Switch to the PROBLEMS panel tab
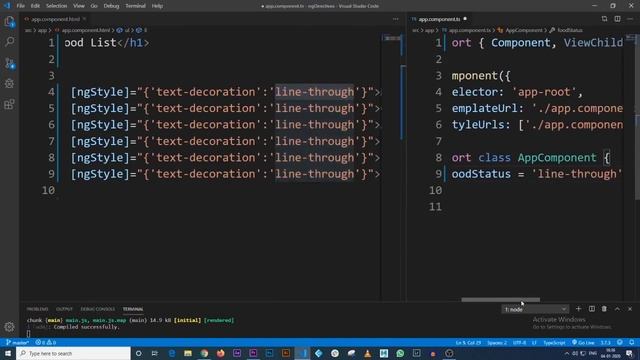The image size is (640, 360). [37, 309]
